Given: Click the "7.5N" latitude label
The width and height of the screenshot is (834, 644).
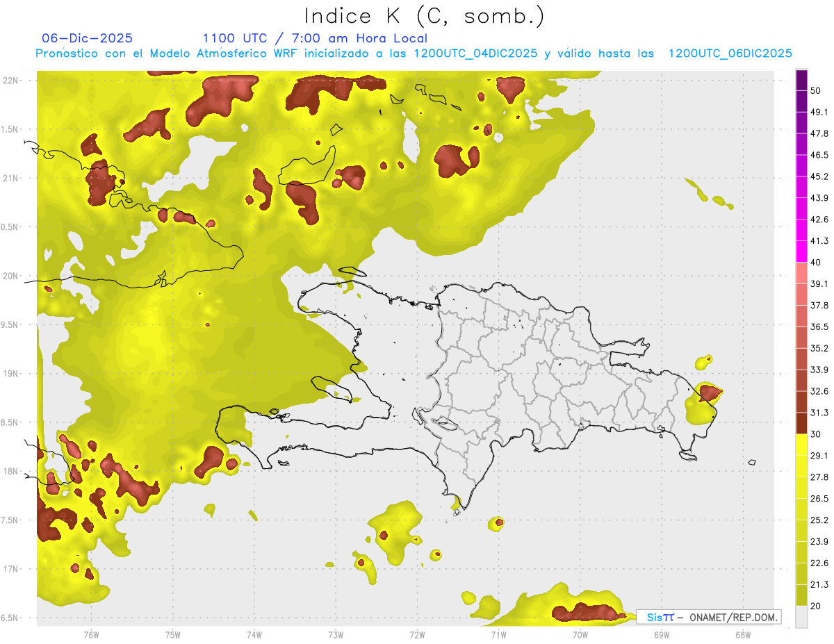Looking at the screenshot, I should 10,520.
